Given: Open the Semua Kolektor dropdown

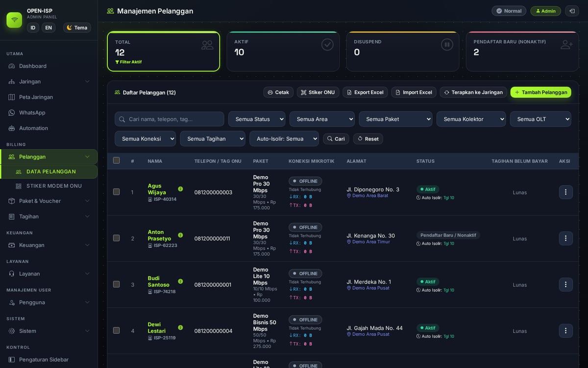Looking at the screenshot, I should pyautogui.click(x=471, y=119).
